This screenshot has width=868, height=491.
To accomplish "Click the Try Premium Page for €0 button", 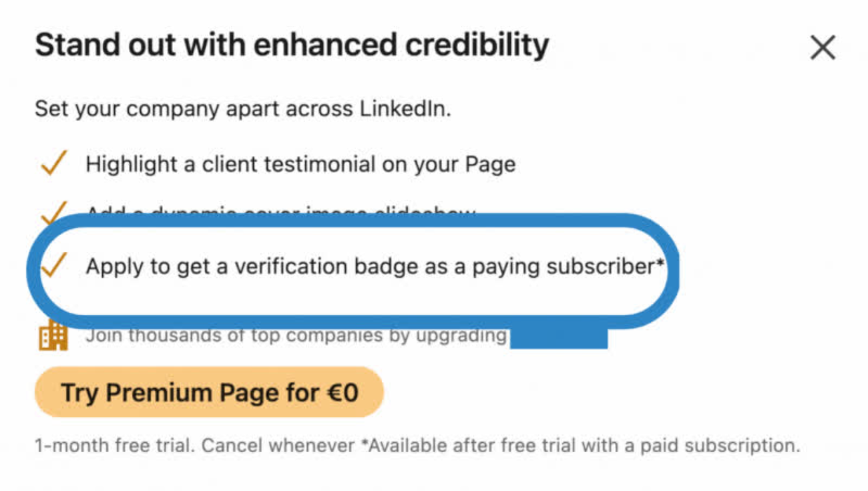I will (209, 392).
